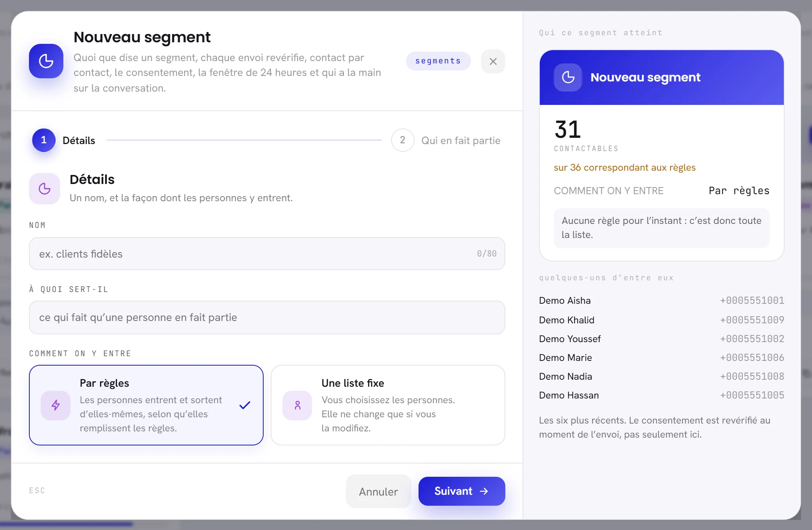Screen dimensions: 812x530
Task: Choose the Par règles option card
Action: point(146,405)
